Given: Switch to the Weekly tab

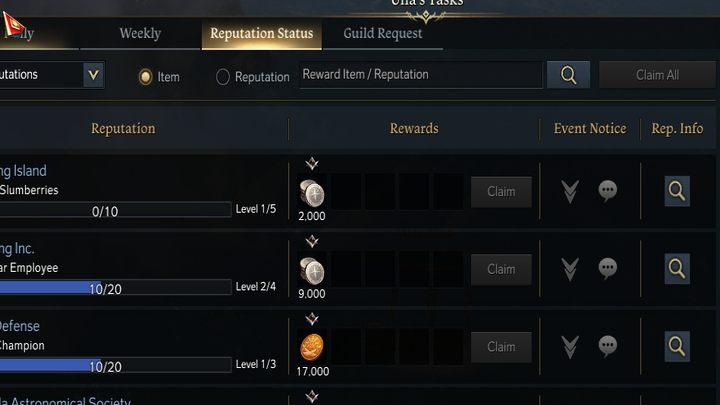Looking at the screenshot, I should point(140,34).
